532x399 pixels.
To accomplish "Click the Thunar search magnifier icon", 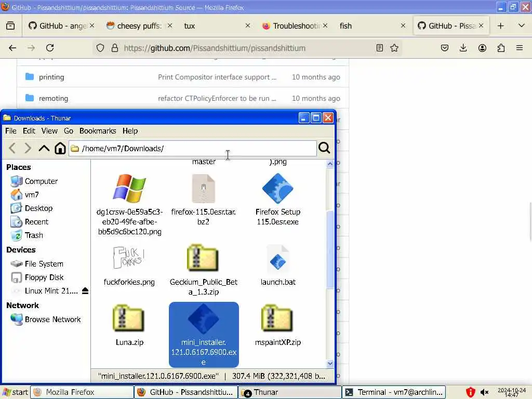I will click(x=324, y=148).
